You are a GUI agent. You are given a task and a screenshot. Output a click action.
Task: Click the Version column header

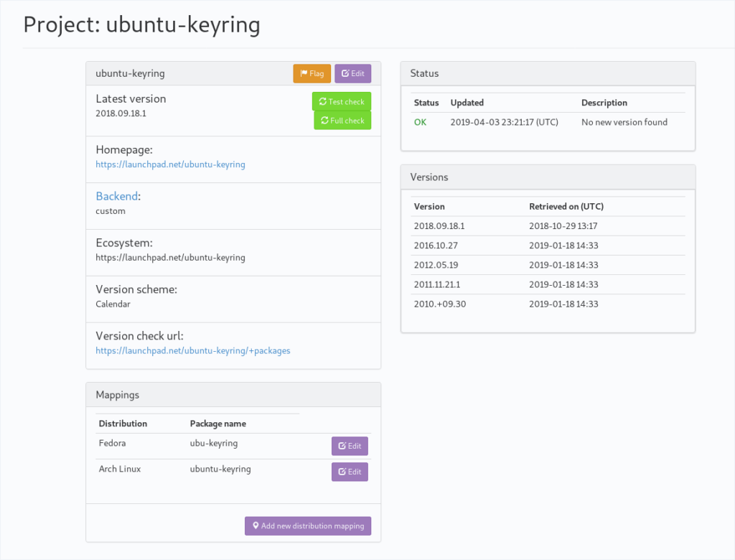(429, 206)
